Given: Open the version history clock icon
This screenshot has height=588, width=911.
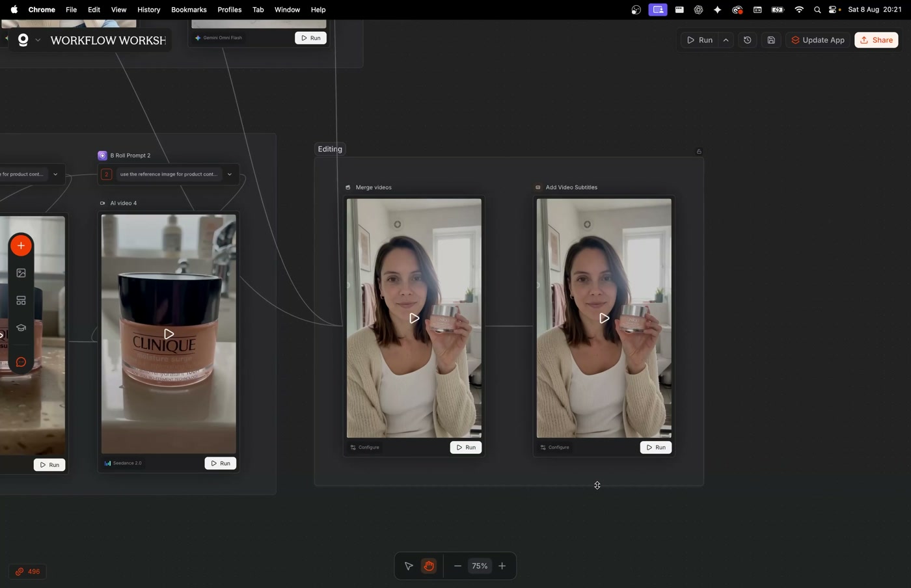Looking at the screenshot, I should click(x=748, y=40).
